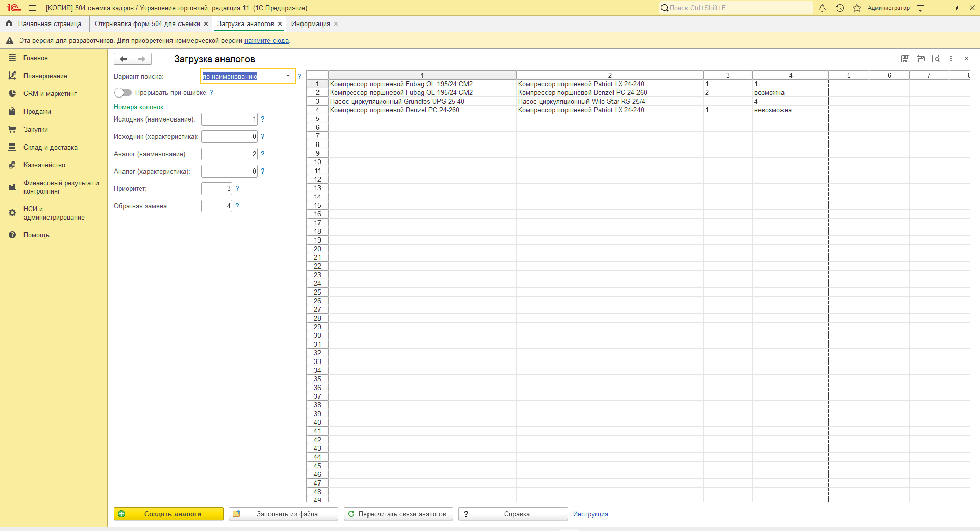This screenshot has width=980, height=531.
Task: Click the Приоритет column number field
Action: coord(216,188)
